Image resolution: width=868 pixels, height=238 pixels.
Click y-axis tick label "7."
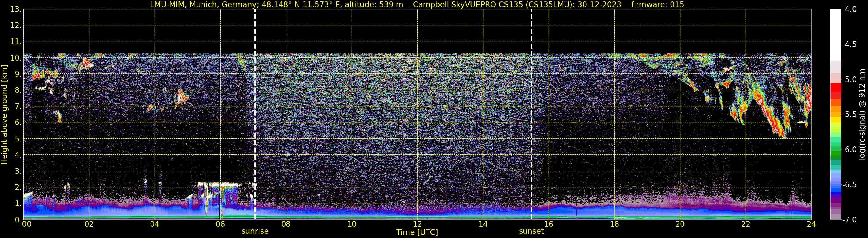coord(18,107)
